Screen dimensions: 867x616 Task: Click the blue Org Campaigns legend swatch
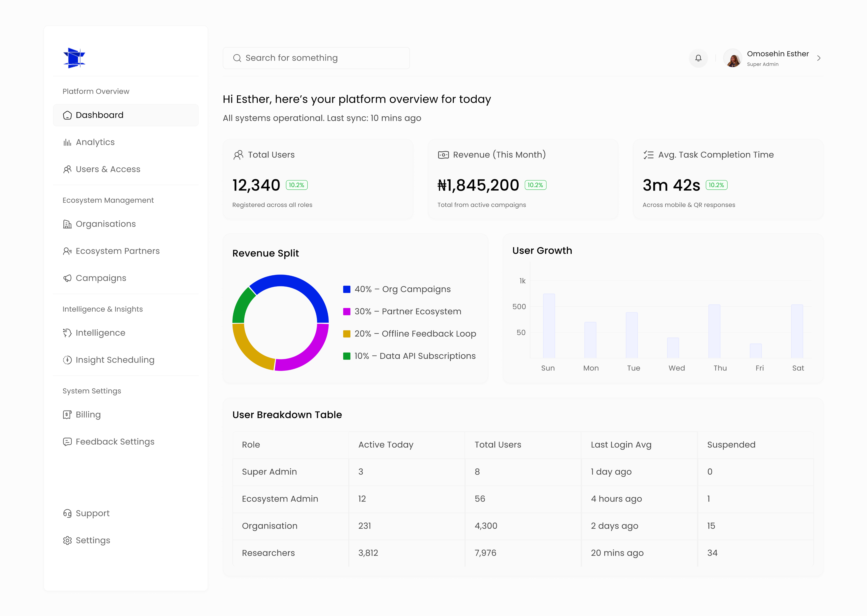point(347,289)
